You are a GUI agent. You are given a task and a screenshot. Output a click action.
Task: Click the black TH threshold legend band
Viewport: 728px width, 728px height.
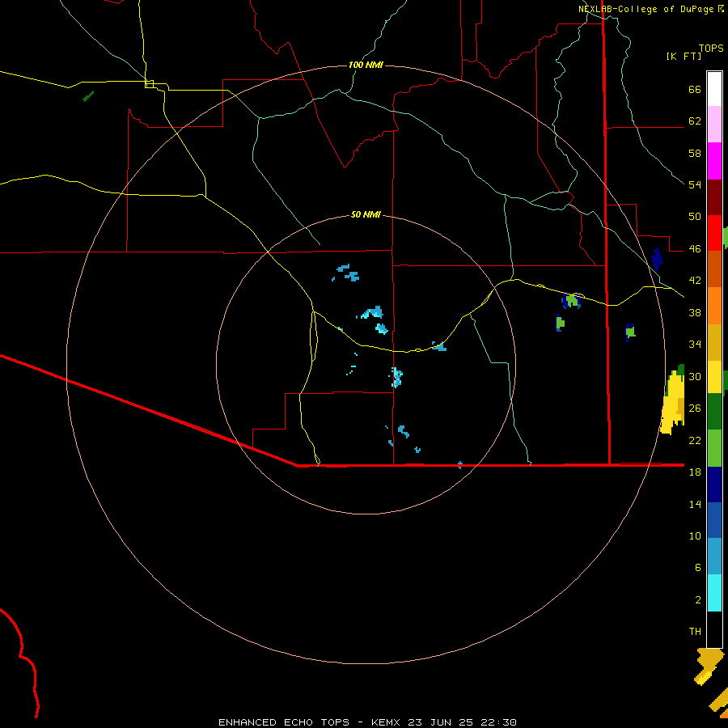[x=714, y=629]
